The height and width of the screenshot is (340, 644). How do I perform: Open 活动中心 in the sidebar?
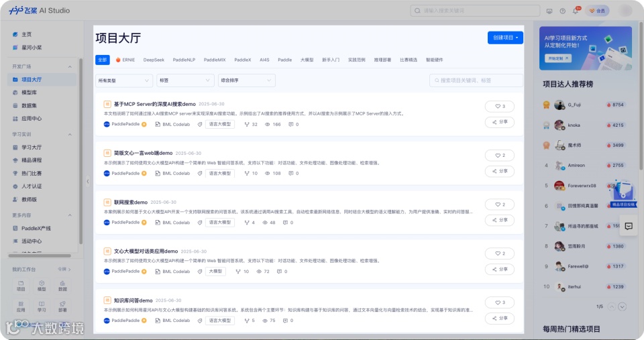(27, 241)
